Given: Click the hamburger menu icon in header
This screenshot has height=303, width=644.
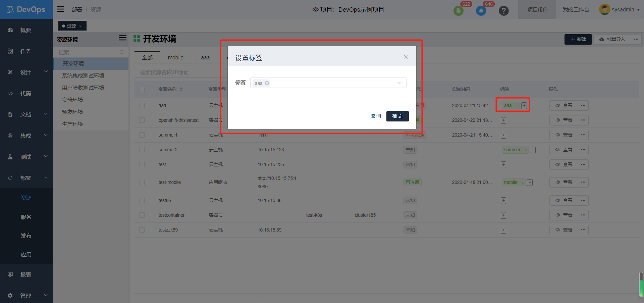Looking at the screenshot, I should (60, 9).
